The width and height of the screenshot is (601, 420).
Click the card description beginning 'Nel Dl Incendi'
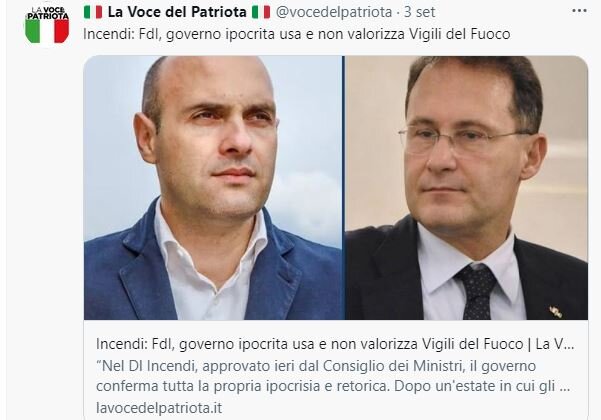[333, 376]
